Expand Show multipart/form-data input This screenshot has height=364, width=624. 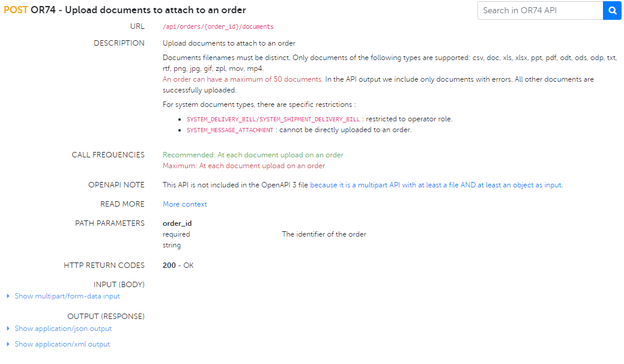point(67,296)
